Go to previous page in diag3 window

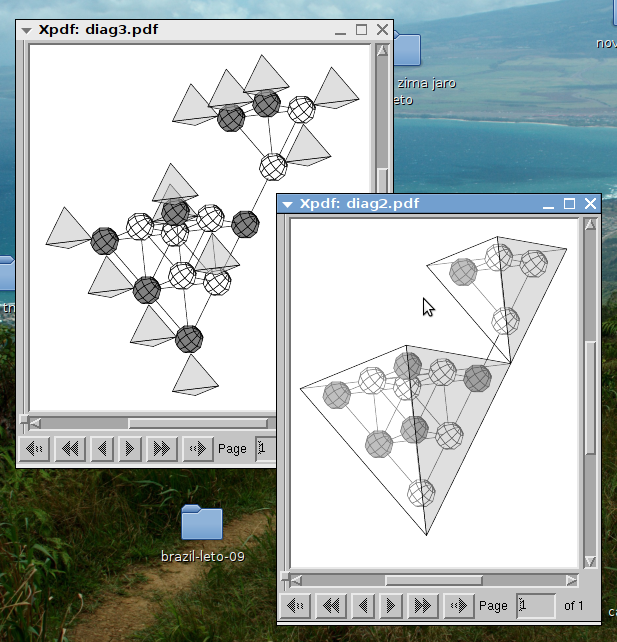pos(102,449)
